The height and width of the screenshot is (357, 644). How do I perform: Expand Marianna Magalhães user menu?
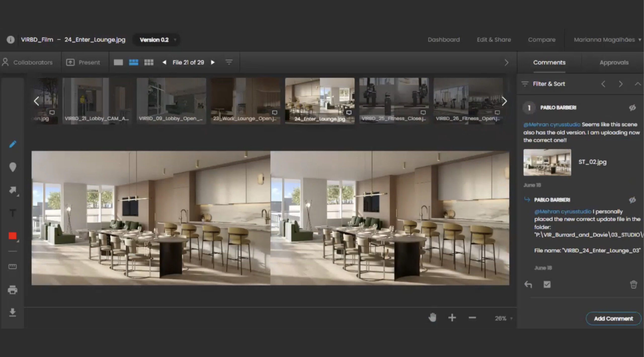(x=607, y=40)
